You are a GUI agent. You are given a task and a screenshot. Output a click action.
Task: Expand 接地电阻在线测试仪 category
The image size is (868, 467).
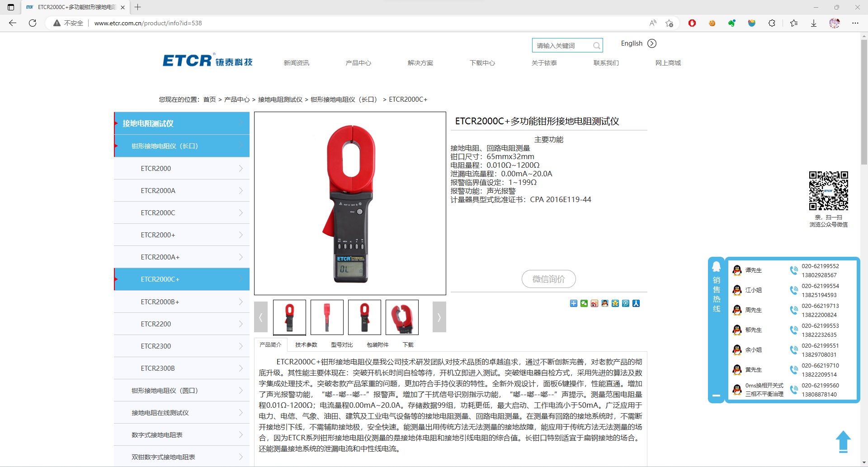(182, 413)
